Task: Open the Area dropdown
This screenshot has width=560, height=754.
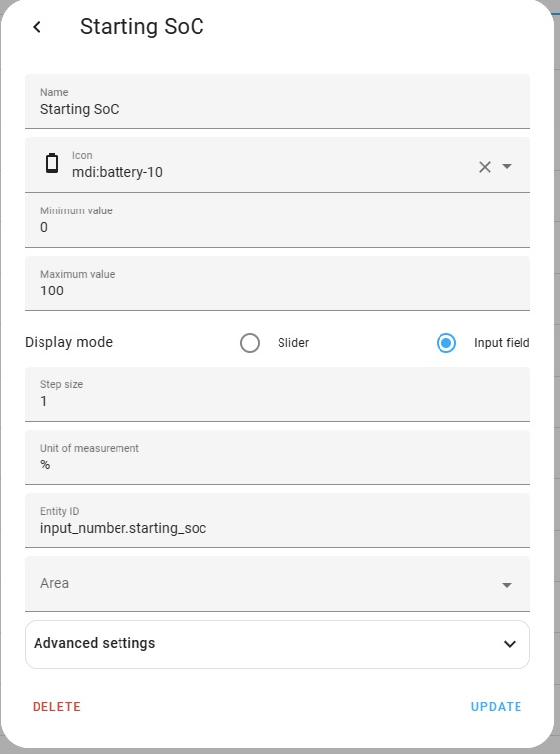Action: tap(278, 584)
